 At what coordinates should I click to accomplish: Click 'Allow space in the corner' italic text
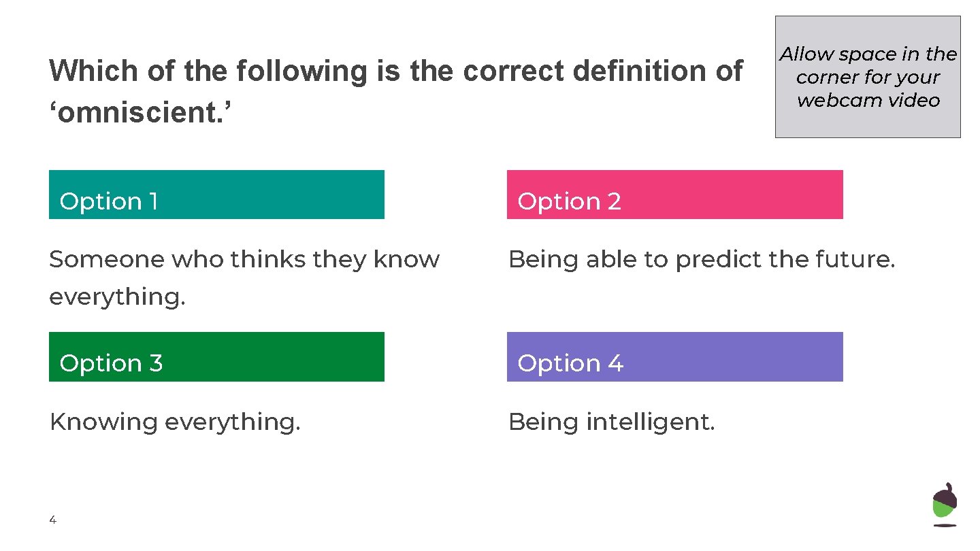pyautogui.click(x=868, y=65)
